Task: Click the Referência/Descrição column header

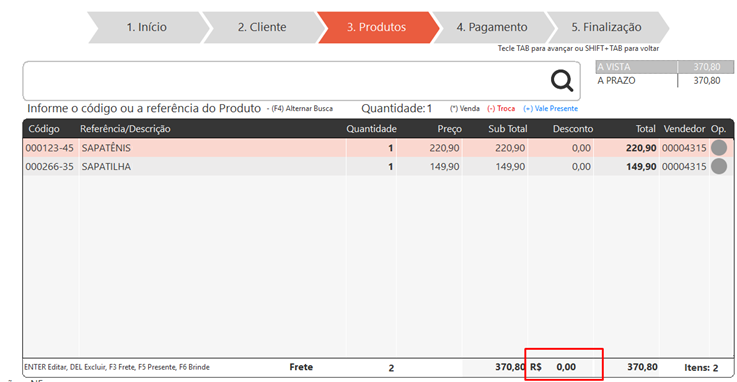Action: click(125, 129)
